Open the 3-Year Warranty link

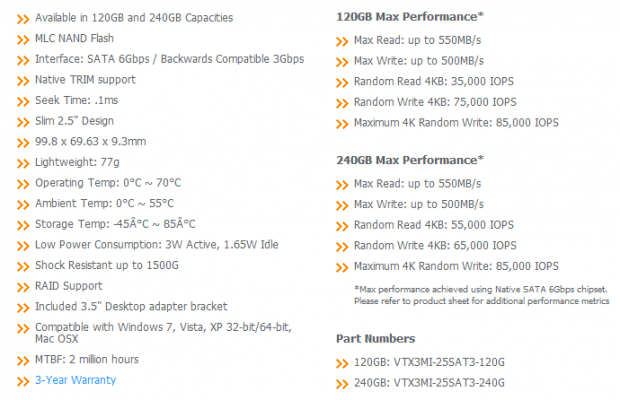click(76, 380)
